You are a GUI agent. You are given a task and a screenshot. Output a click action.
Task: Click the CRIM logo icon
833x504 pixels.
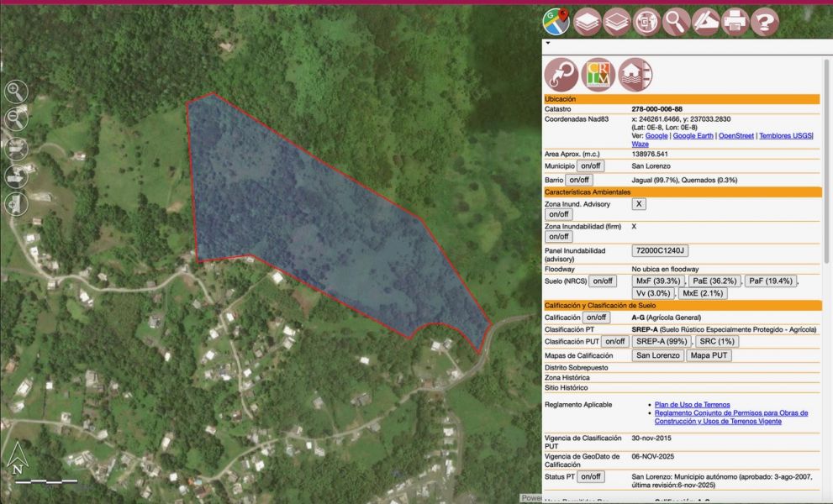pos(598,74)
